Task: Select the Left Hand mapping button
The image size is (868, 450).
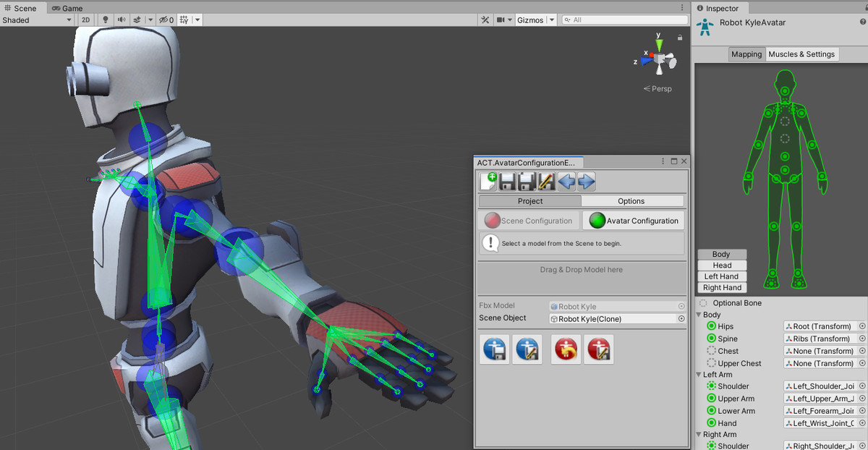Action: click(x=721, y=276)
